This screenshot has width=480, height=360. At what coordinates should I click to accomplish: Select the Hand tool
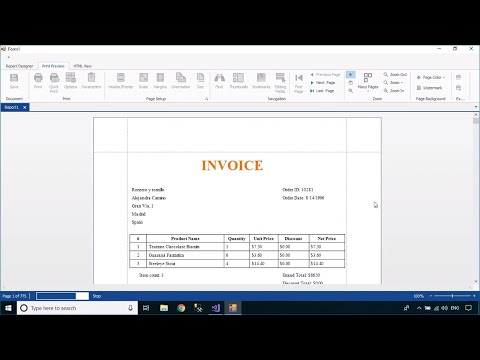tap(351, 83)
